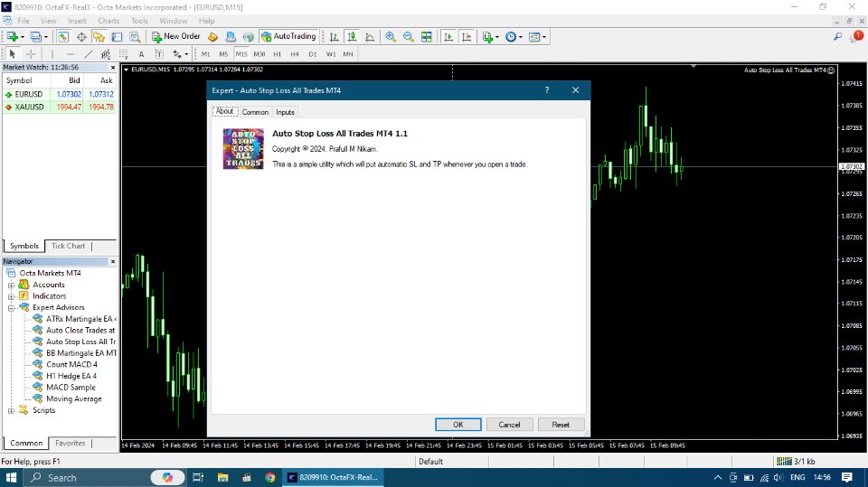Screen dimensions: 868x487
Task: Open the MetaEditor yellow book icon
Action: [212, 36]
